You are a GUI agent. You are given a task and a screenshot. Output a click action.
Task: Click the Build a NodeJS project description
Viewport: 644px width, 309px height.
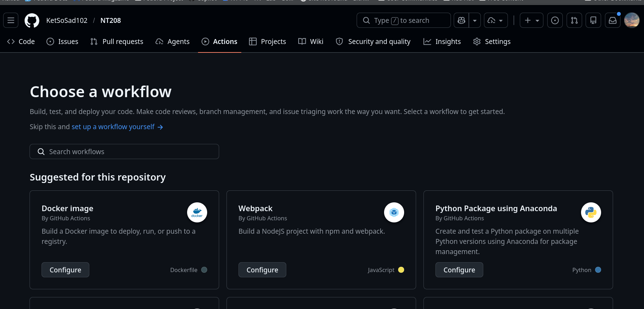[x=312, y=231]
